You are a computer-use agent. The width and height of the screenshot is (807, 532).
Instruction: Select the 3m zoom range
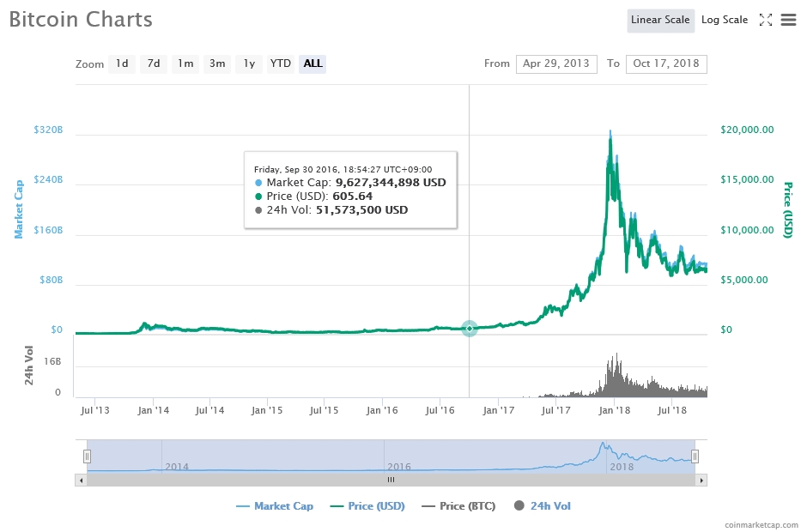217,63
